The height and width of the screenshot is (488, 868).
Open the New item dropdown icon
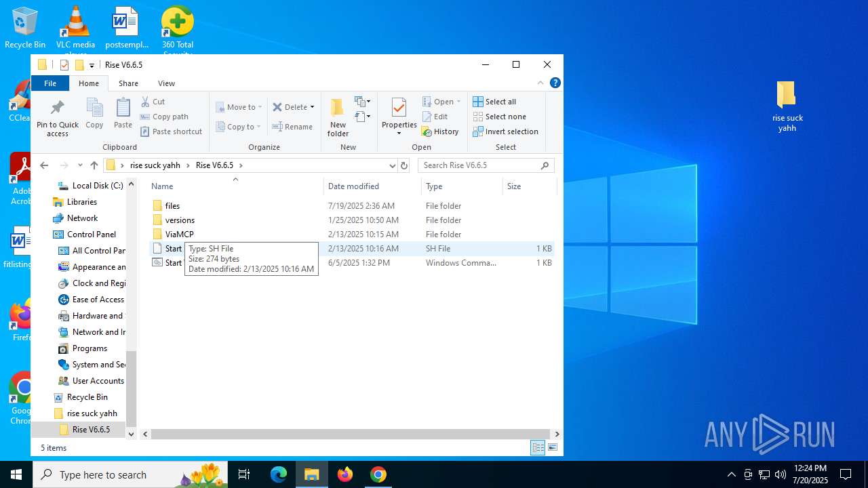tap(363, 102)
